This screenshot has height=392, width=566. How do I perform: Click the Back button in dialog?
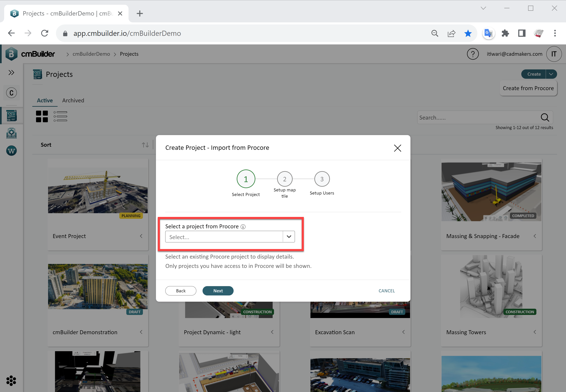tap(181, 290)
